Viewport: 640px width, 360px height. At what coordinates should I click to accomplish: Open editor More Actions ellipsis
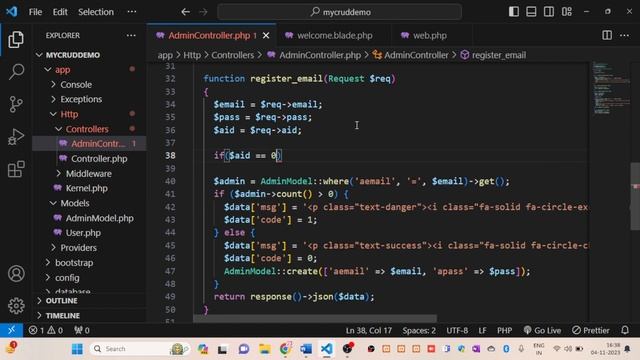coord(624,36)
